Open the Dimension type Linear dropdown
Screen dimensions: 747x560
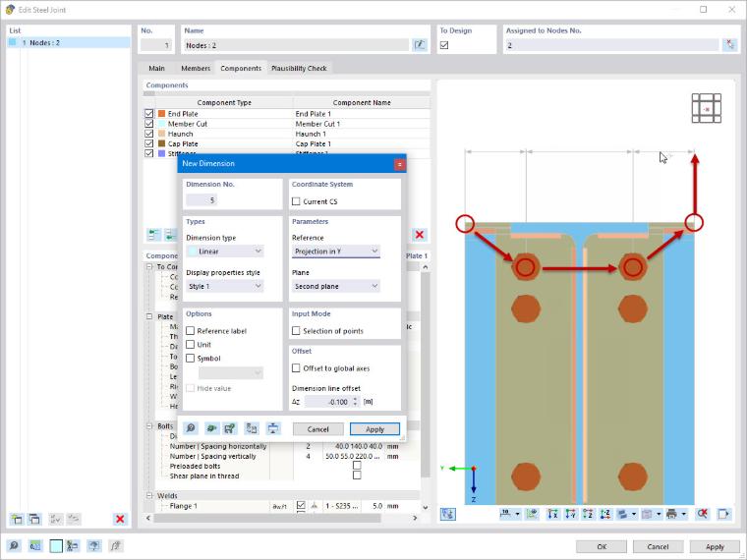pos(225,251)
